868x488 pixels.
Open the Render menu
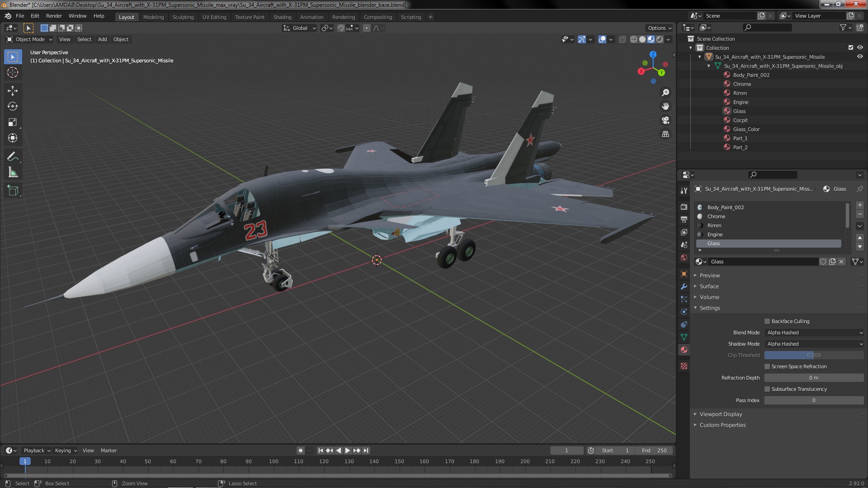click(x=54, y=16)
